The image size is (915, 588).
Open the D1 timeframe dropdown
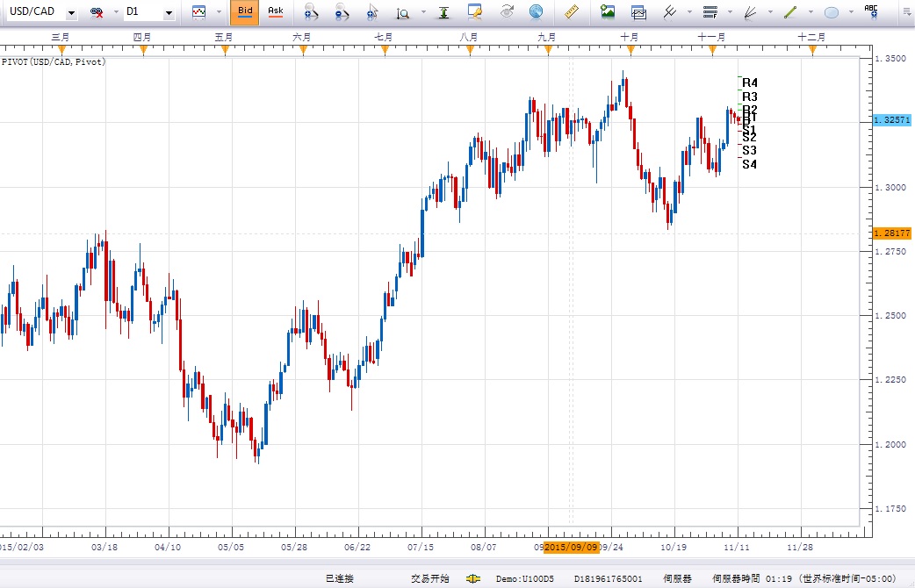(x=169, y=12)
